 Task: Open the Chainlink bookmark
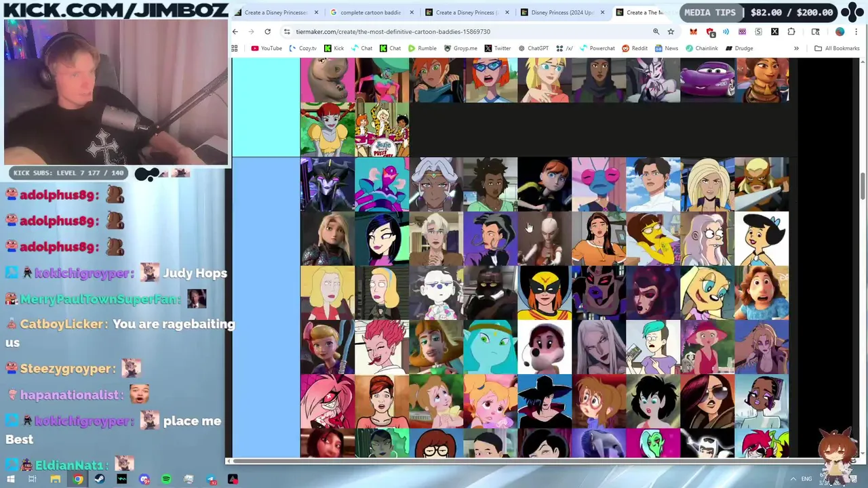[701, 48]
